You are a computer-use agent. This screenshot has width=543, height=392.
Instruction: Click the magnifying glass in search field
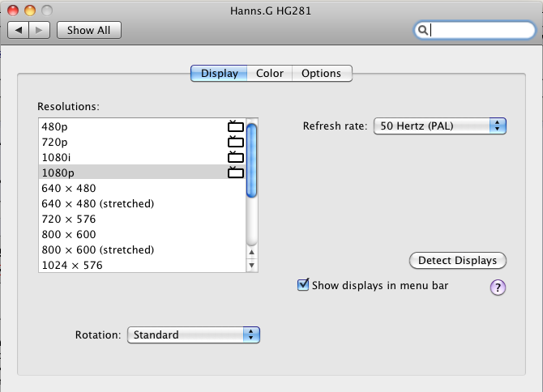(x=422, y=31)
